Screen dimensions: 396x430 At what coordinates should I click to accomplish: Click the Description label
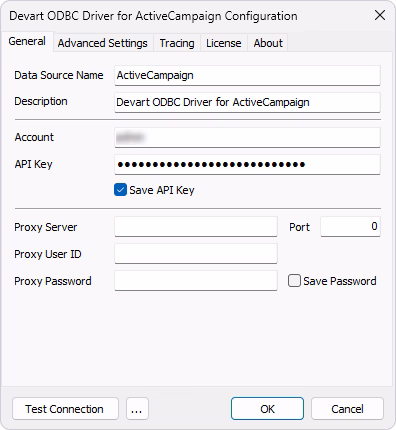pyautogui.click(x=41, y=101)
